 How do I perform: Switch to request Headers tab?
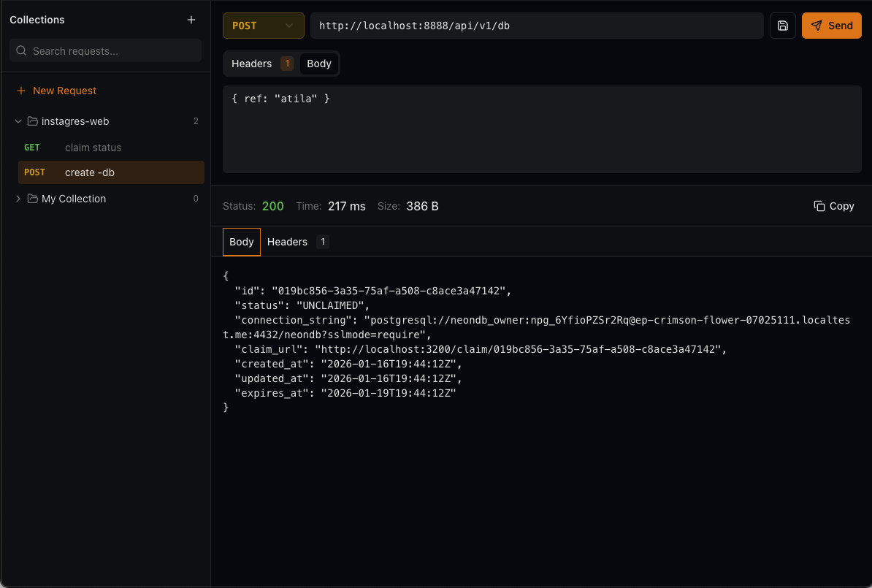point(252,64)
